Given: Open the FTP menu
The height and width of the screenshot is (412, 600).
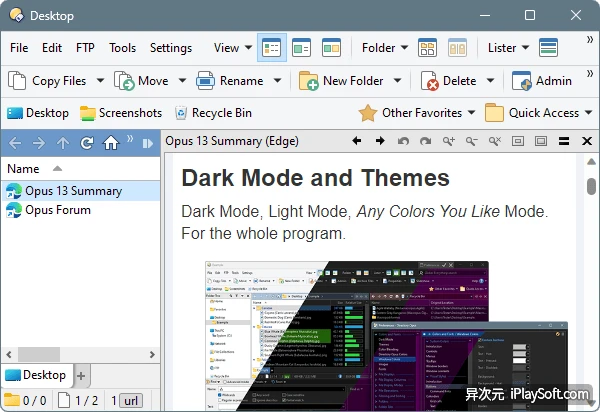Looking at the screenshot, I should pos(85,47).
